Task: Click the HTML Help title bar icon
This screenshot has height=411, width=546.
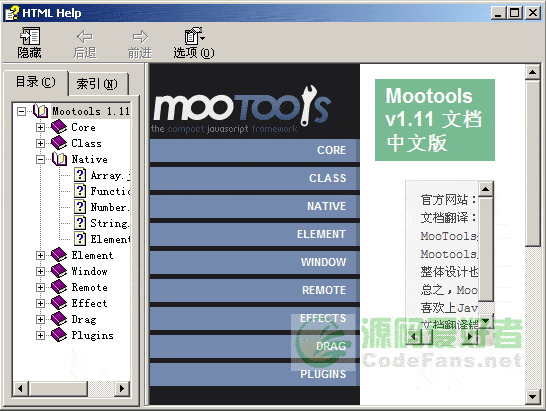Action: coord(12,13)
